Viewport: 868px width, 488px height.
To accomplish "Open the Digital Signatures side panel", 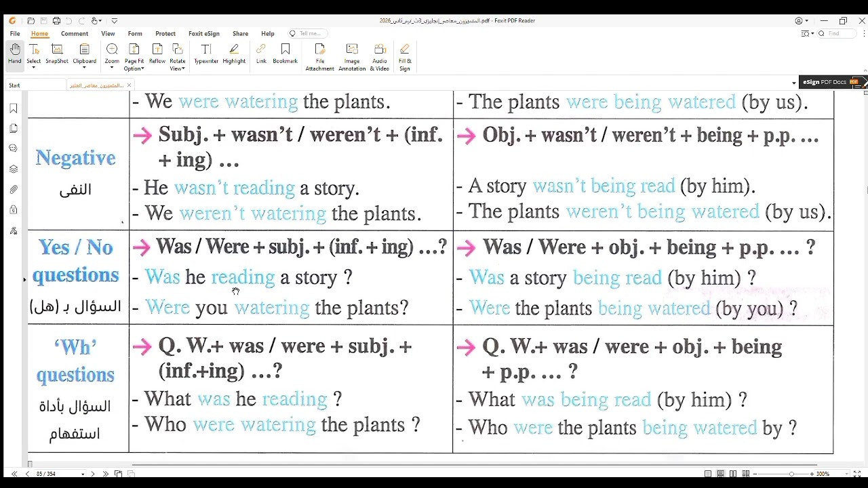I will (14, 231).
